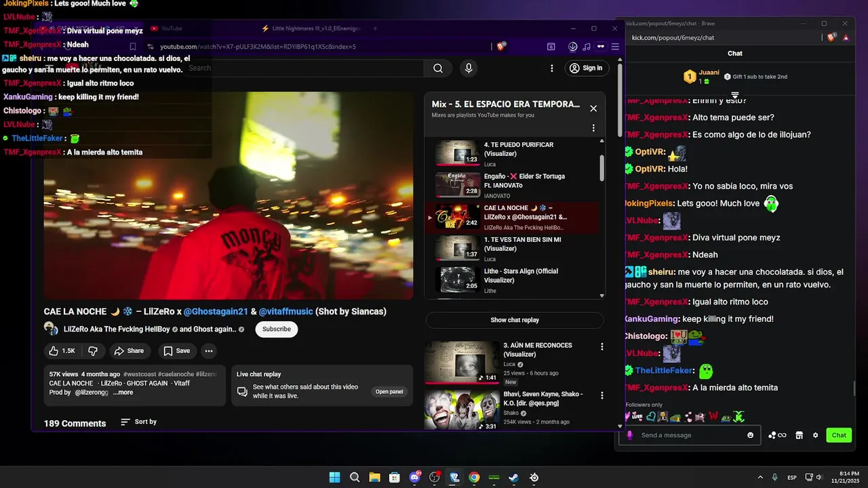Click the green Chat send button
This screenshot has width=868, height=488.
pos(839,435)
